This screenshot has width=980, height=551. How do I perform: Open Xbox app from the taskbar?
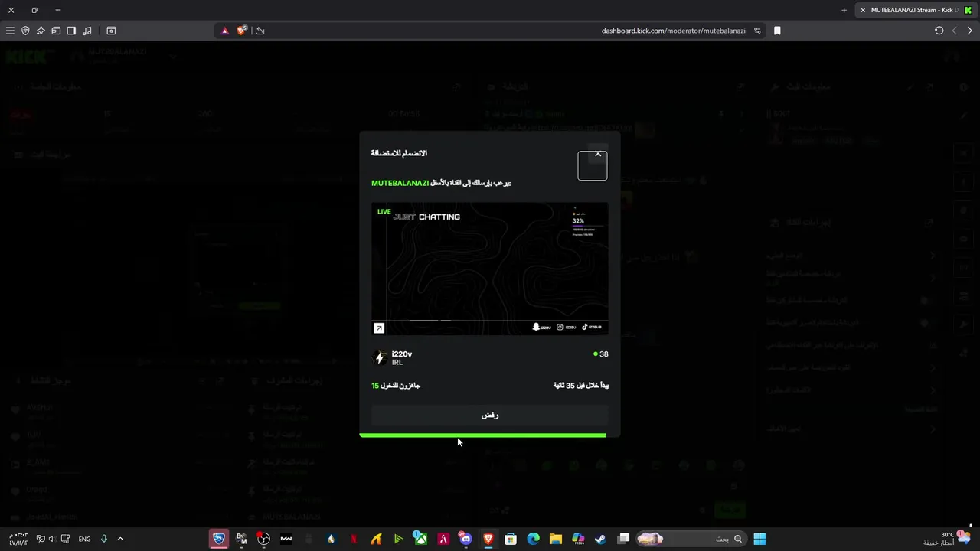tap(420, 539)
